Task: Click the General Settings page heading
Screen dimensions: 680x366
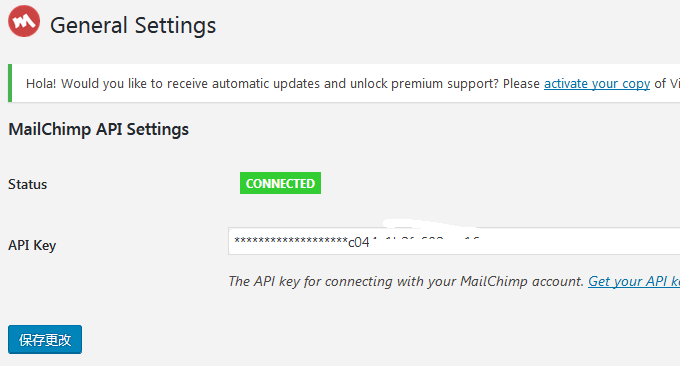Action: coord(133,25)
